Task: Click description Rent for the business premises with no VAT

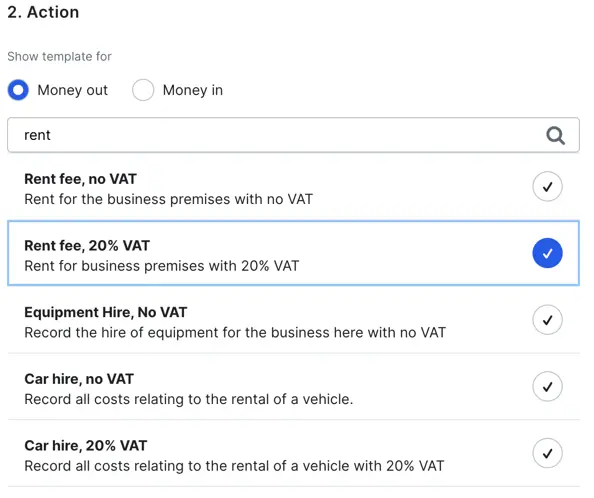Action: coord(169,199)
